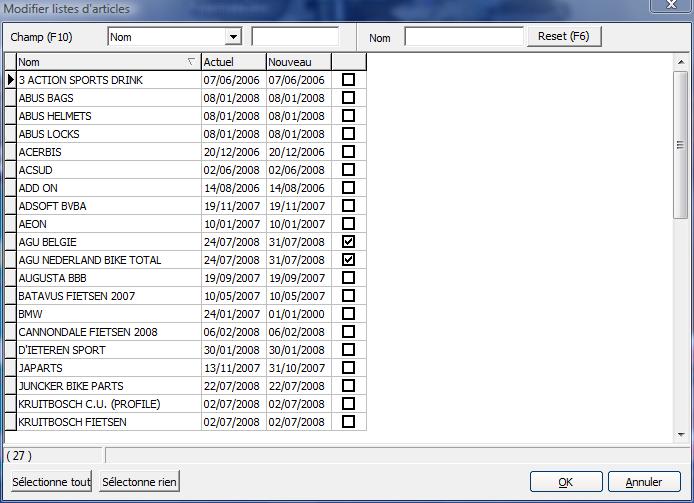Tick the BMW row checkbox
This screenshot has height=503, width=694.
[x=349, y=313]
